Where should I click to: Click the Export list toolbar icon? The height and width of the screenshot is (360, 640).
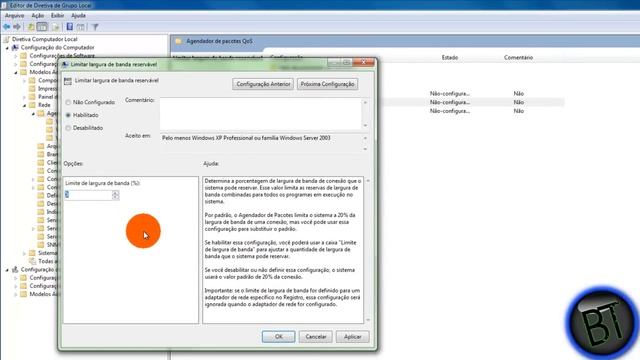pos(56,27)
